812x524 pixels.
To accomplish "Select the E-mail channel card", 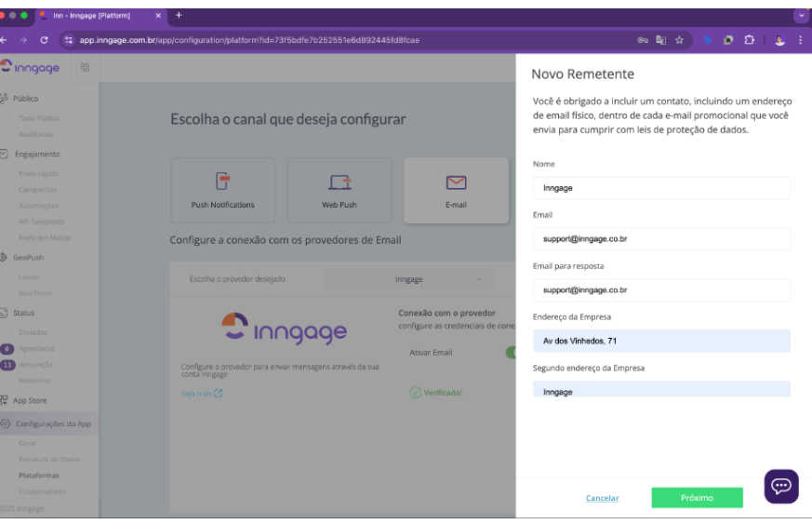I will click(x=456, y=190).
